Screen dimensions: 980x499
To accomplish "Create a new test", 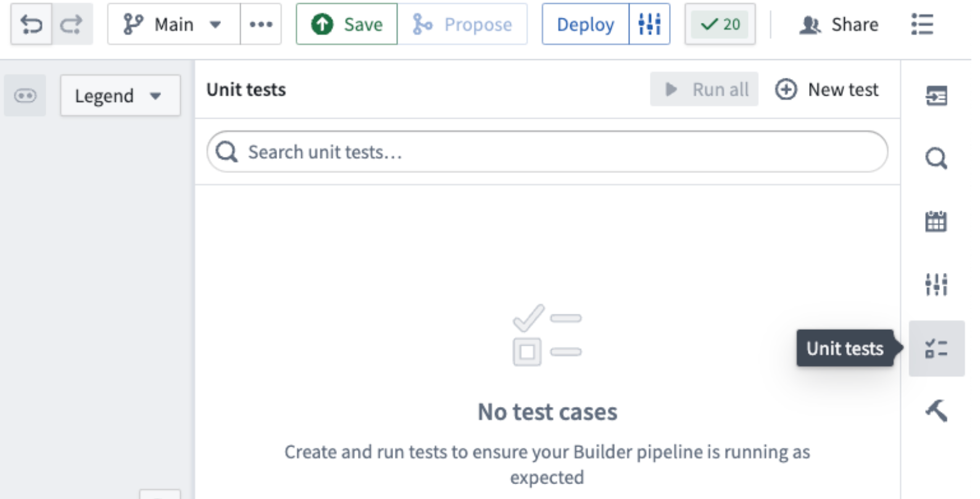I will [x=827, y=90].
